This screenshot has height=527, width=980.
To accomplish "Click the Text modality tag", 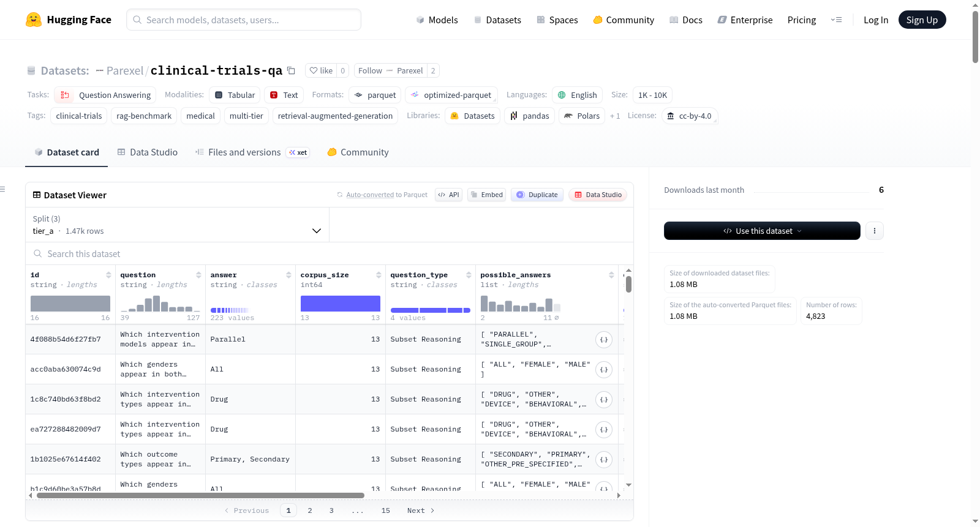I will 284,95.
